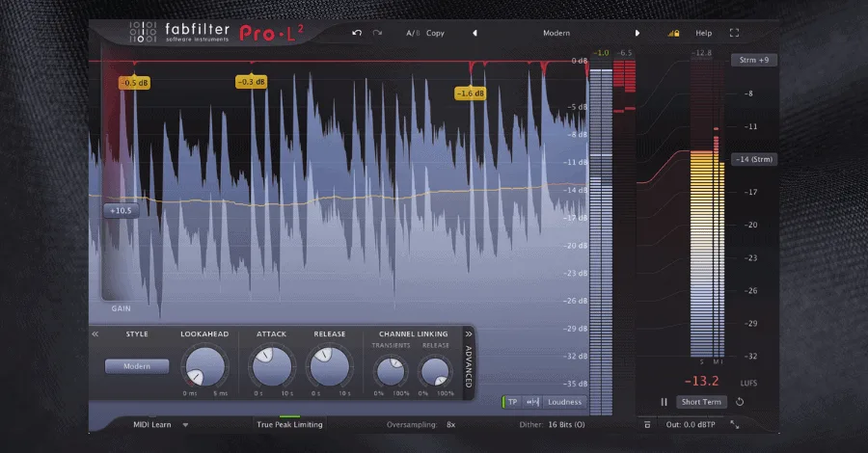Toggle the A/B state comparison

tap(413, 33)
